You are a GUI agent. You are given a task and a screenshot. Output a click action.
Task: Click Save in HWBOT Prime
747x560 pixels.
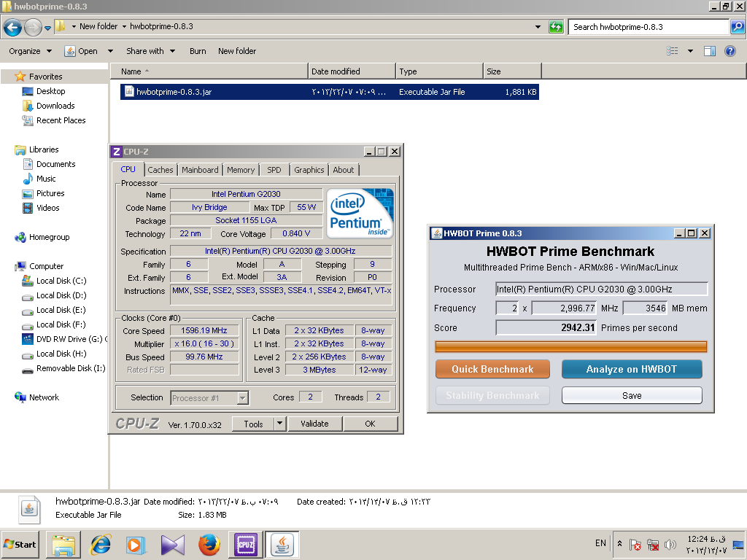click(632, 395)
